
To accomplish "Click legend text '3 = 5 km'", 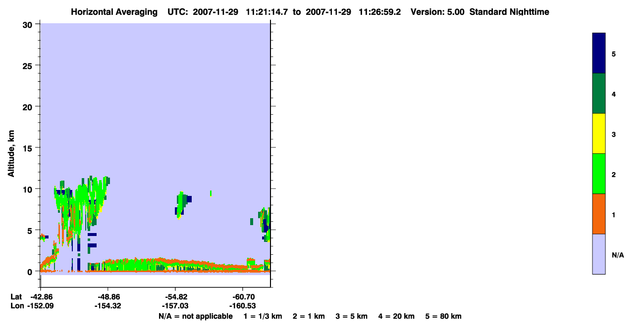I will pos(351,317).
